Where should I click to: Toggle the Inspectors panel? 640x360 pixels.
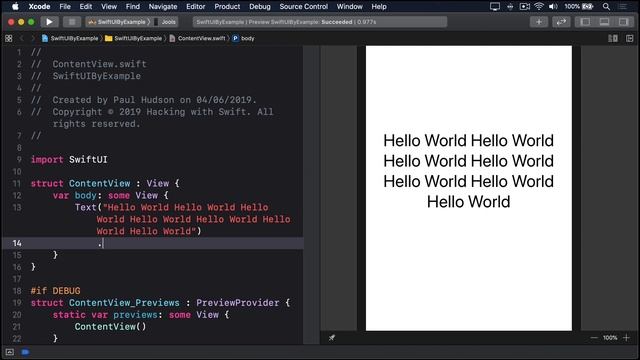coord(623,22)
